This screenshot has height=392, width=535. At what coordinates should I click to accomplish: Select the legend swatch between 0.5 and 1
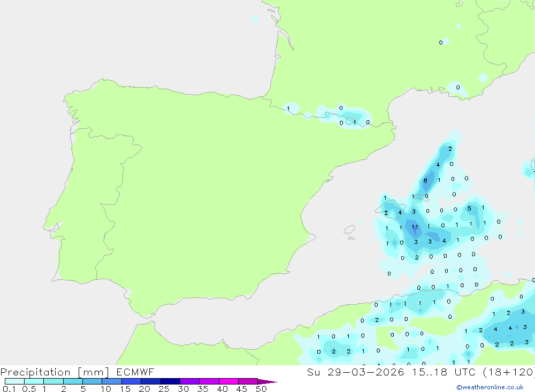[x=34, y=381]
